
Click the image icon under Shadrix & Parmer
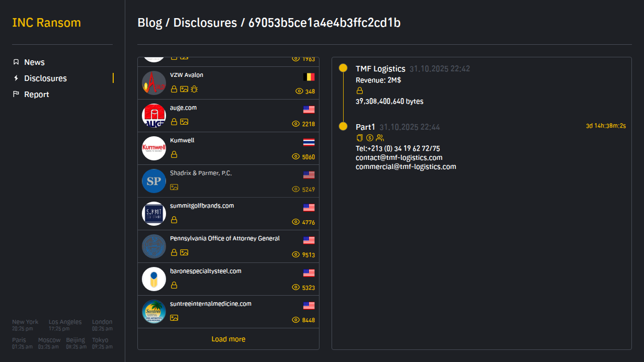click(174, 187)
